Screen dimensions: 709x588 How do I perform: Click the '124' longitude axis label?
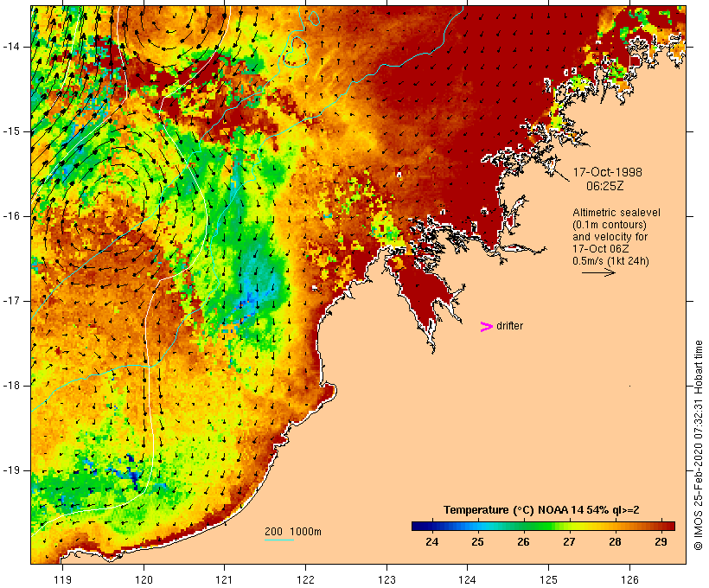tap(468, 579)
